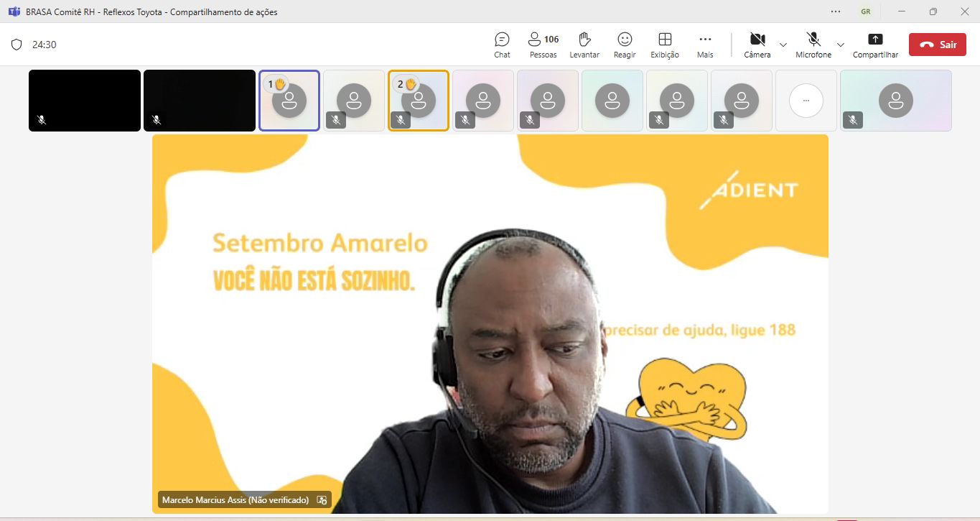Open the Exibição view options
Screen dimensions: 980x521
pyautogui.click(x=665, y=44)
